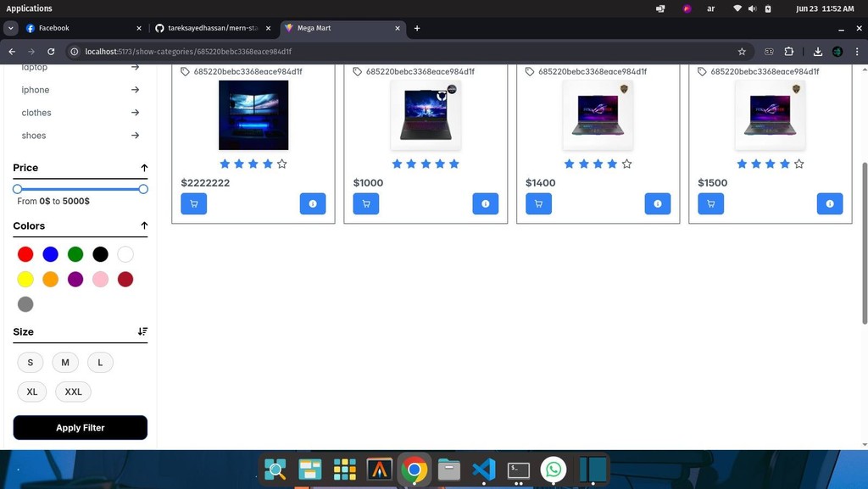Launch VS Code from the dock
Viewport: 868px width, 489px height.
483,470
